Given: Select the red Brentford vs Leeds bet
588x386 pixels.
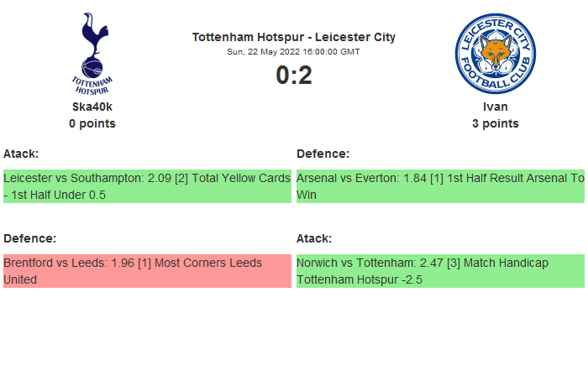Looking at the screenshot, I should click(x=147, y=271).
